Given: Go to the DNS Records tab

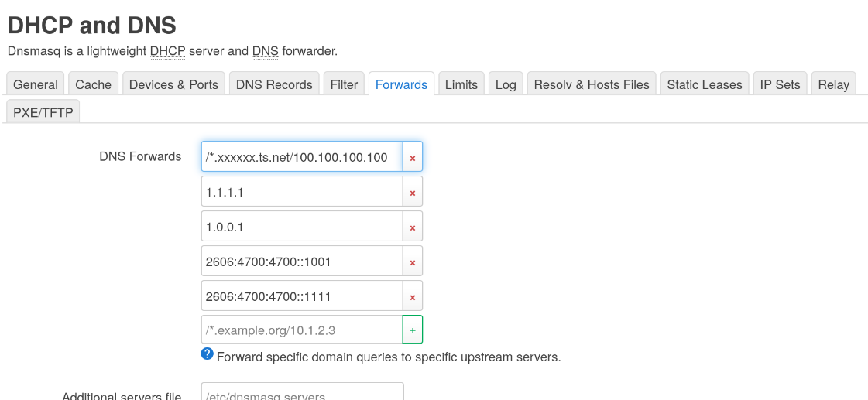Looking at the screenshot, I should pyautogui.click(x=274, y=84).
